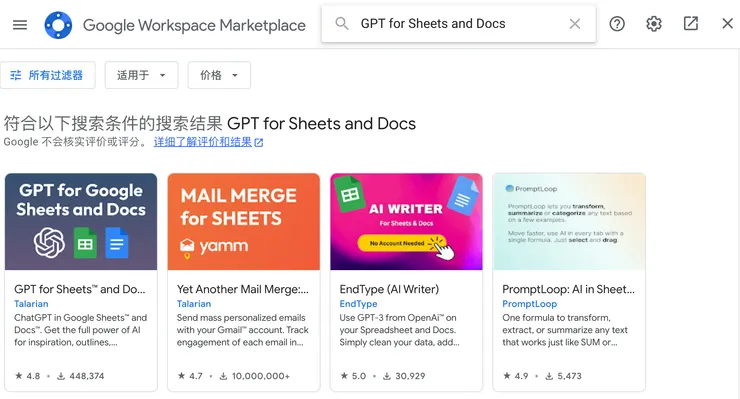
Task: Click the One formula to transform description
Action: coord(565,330)
